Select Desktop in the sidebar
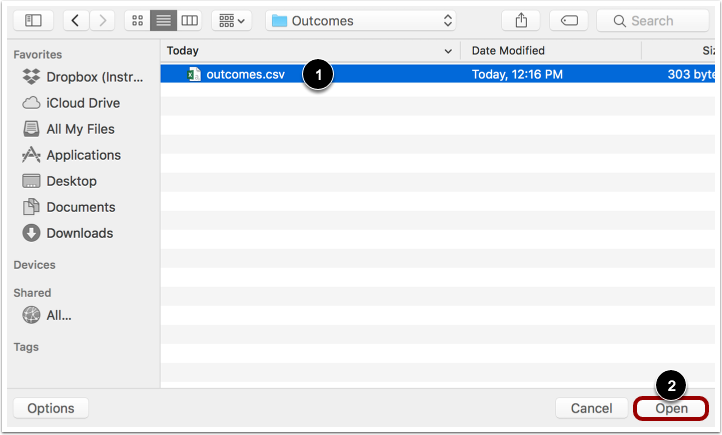The height and width of the screenshot is (435, 722). point(71,181)
